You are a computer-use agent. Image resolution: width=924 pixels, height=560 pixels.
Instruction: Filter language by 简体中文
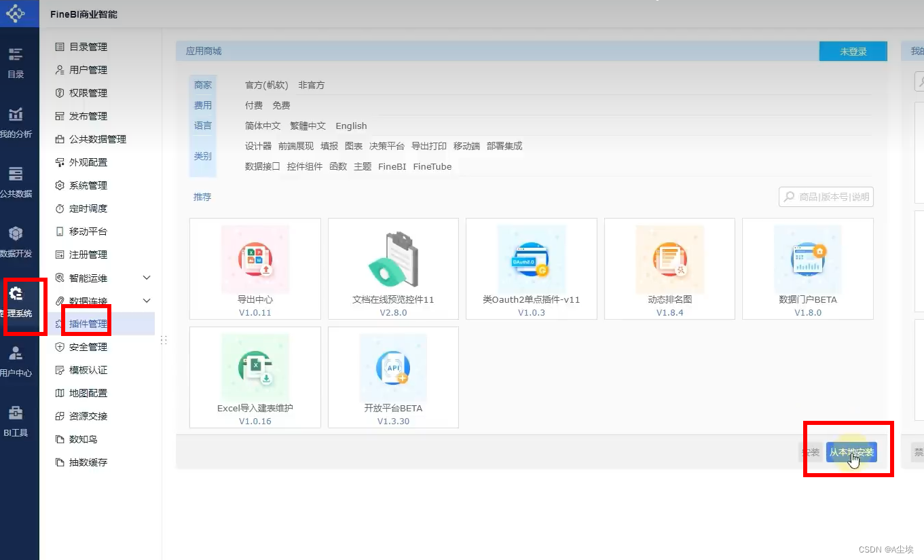(x=263, y=126)
